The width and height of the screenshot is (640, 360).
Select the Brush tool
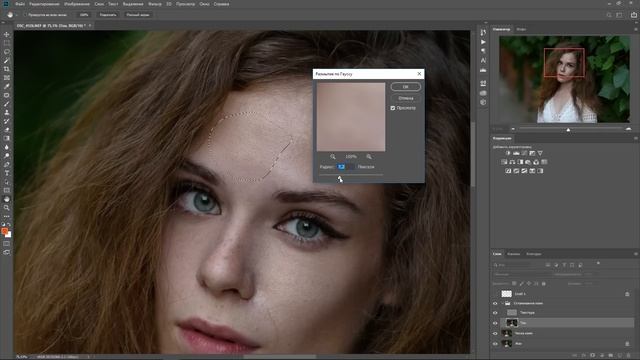(x=7, y=104)
